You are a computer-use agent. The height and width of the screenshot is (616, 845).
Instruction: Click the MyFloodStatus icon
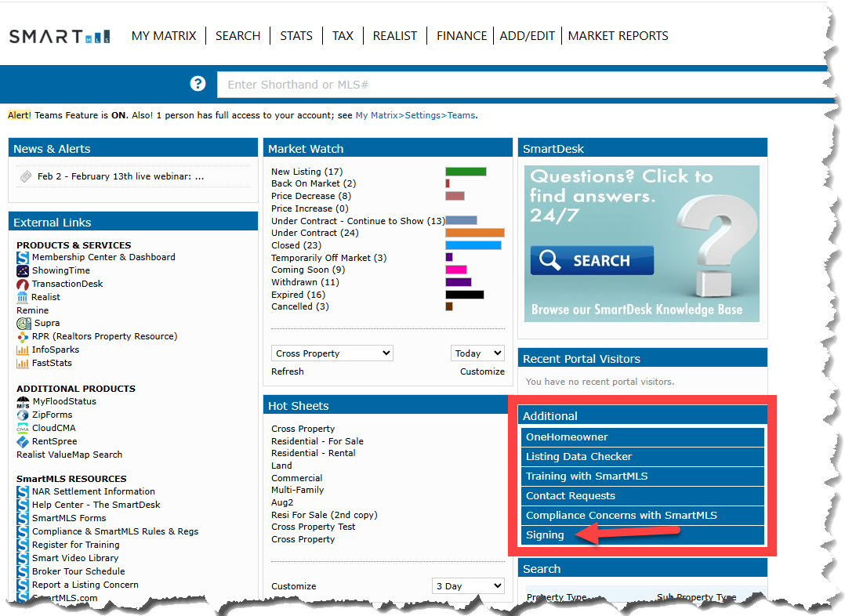pyautogui.click(x=23, y=401)
